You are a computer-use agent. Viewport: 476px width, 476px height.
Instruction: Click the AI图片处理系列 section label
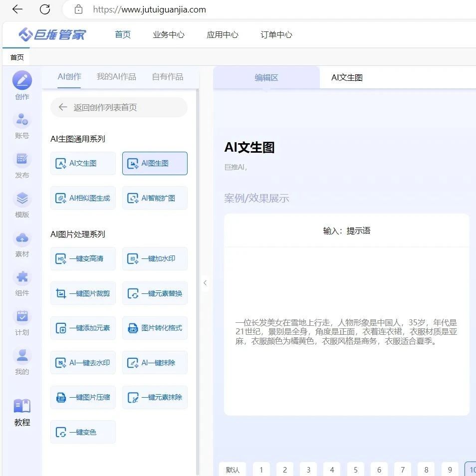pyautogui.click(x=78, y=234)
